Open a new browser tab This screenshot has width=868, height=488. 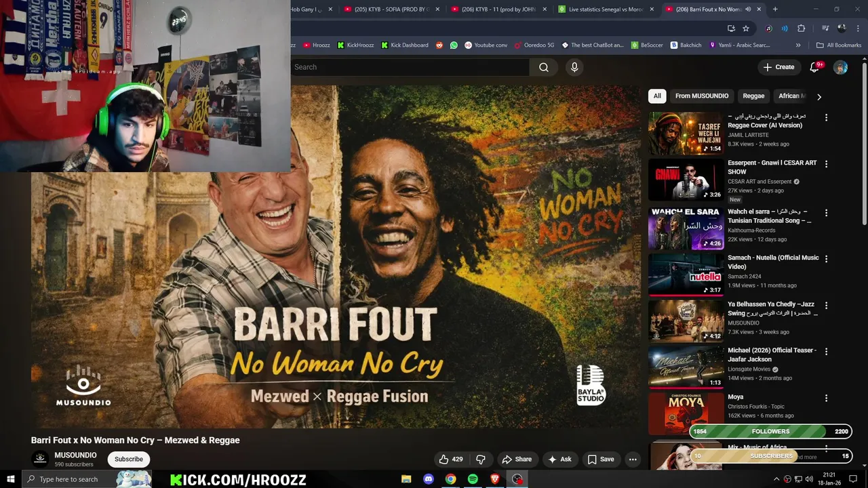pyautogui.click(x=775, y=9)
